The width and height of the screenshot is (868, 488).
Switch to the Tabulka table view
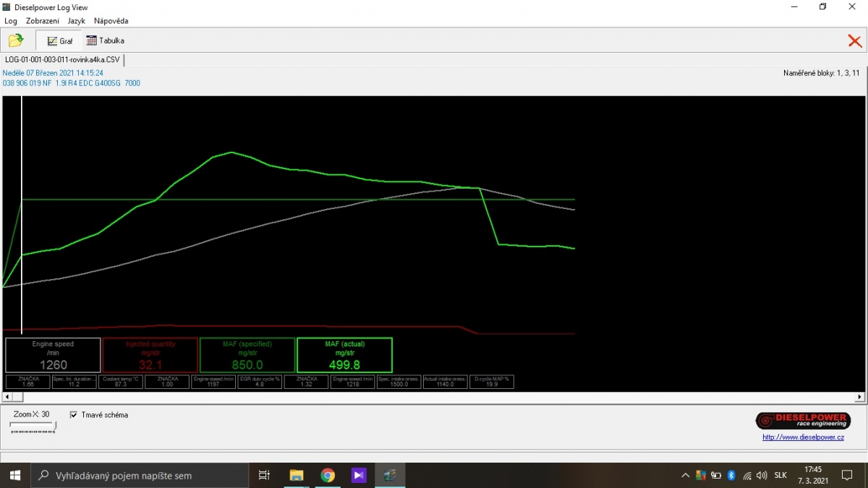click(105, 41)
